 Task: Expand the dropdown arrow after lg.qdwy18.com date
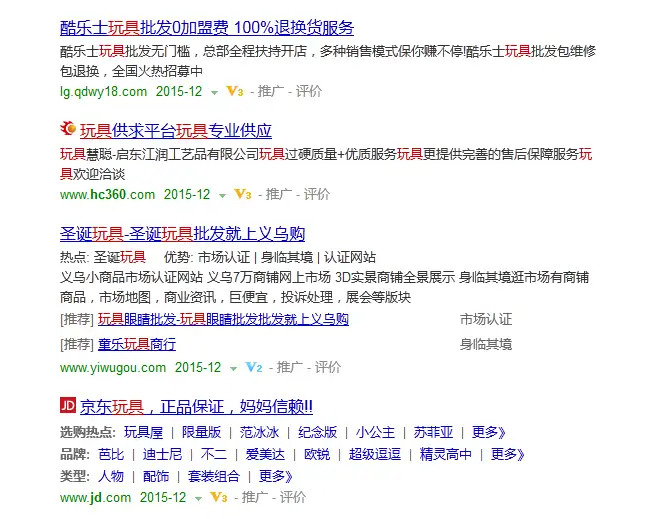[x=214, y=93]
